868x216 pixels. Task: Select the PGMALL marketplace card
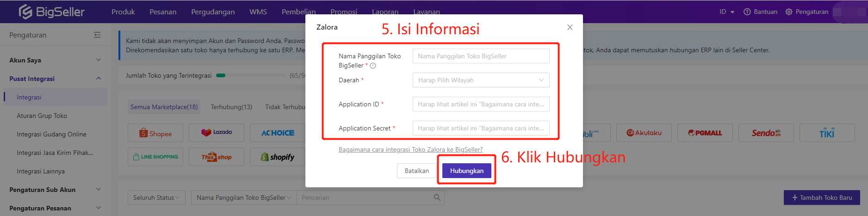coord(705,133)
